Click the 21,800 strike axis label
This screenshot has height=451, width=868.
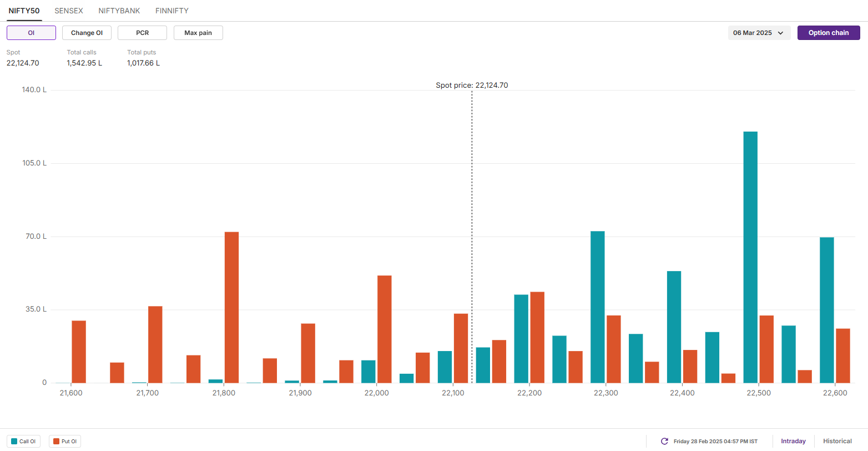click(x=224, y=393)
